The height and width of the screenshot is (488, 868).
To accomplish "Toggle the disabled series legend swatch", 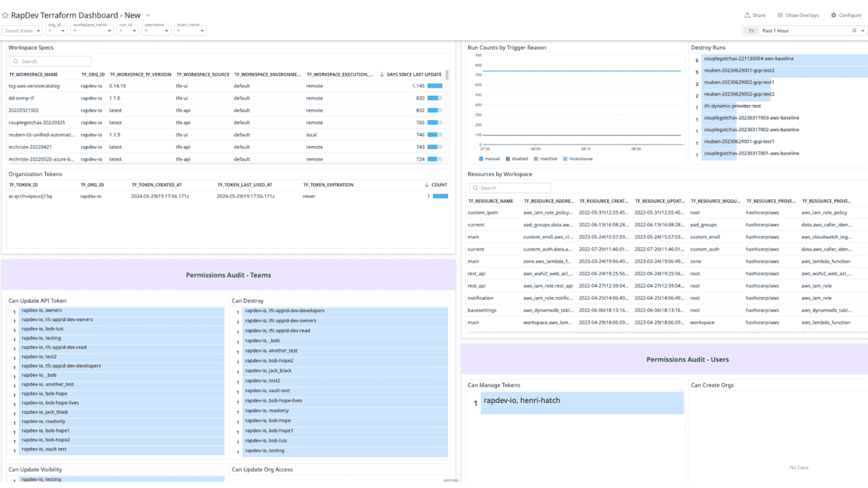I will coord(508,159).
